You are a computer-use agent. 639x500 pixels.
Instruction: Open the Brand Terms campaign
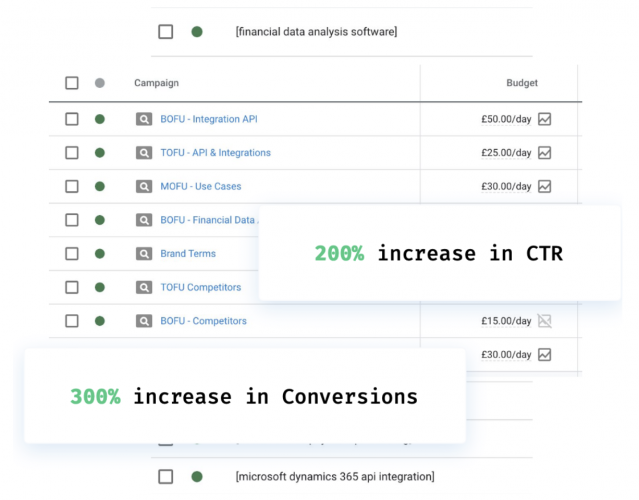click(188, 253)
